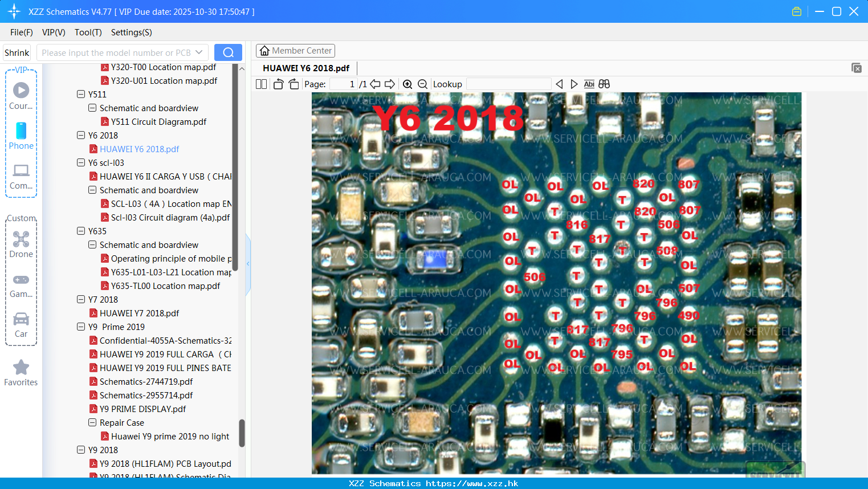
Task: Select the Computer sidebar category
Action: click(21, 176)
